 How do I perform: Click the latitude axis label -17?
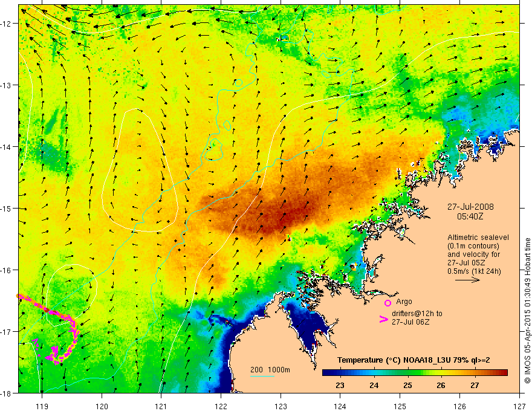[x=7, y=332]
